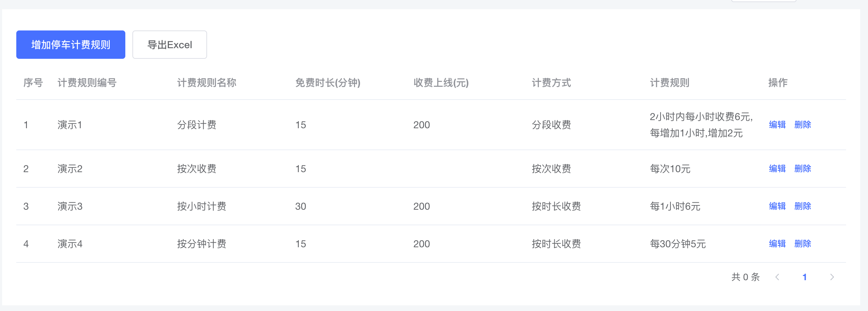Edit rule 演示1 via its 编辑 link
The width and height of the screenshot is (868, 311).
(x=777, y=125)
